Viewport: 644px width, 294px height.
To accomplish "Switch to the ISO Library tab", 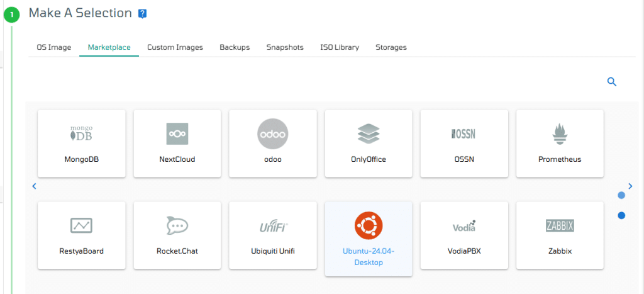I will [x=340, y=47].
